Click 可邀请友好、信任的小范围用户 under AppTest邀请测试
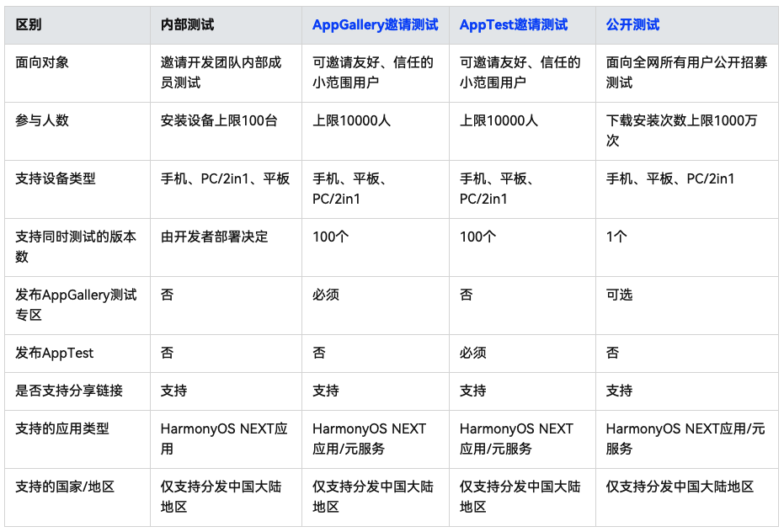This screenshot has height=532, width=784. point(520,72)
